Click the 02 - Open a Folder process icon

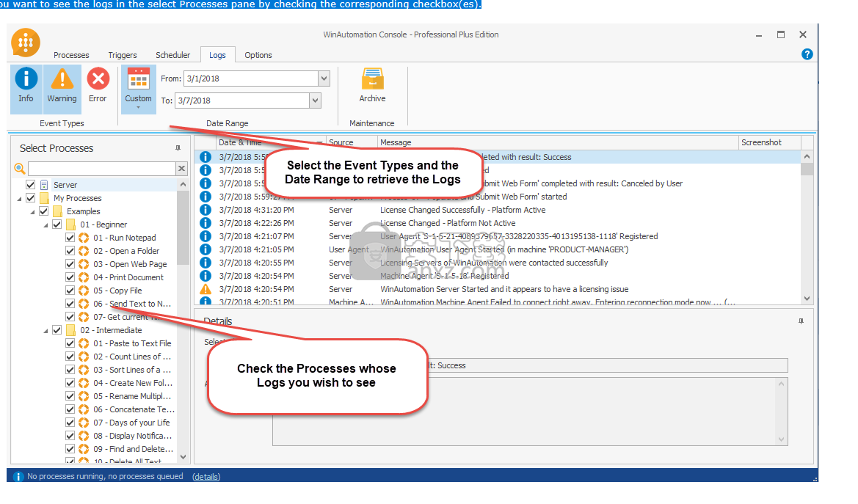coord(84,251)
